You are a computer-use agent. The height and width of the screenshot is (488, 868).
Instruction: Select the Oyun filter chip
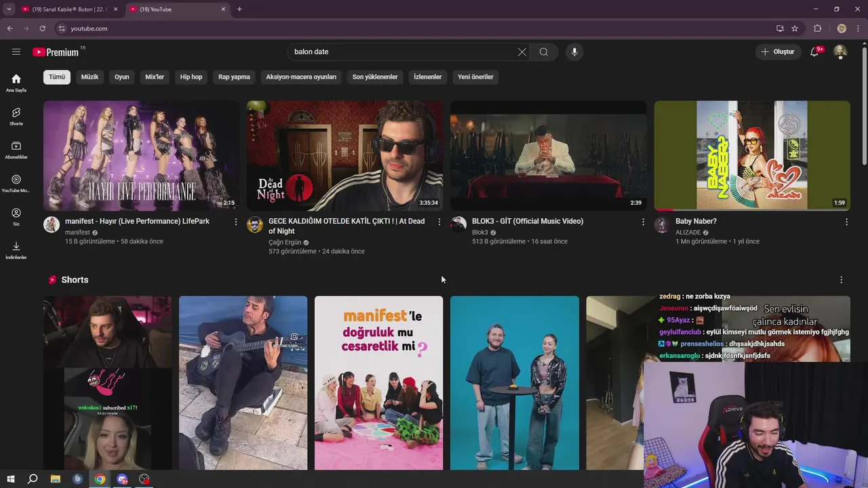(x=122, y=77)
